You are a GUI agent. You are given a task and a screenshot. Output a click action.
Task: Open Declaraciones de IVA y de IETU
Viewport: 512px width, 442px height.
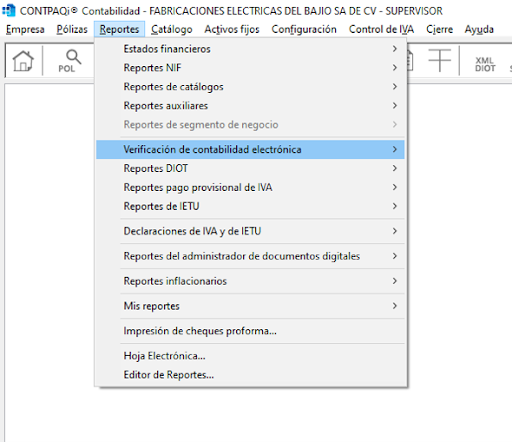tap(250, 231)
